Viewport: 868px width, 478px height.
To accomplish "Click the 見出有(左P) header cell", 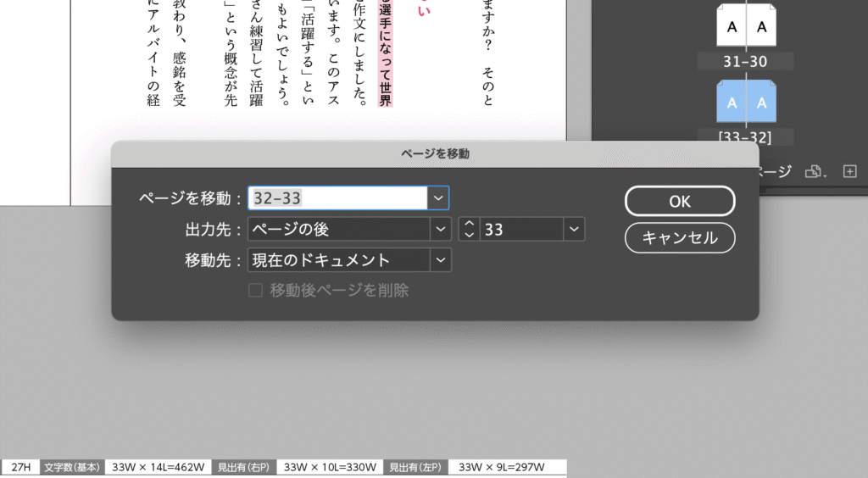I will 415,468.
